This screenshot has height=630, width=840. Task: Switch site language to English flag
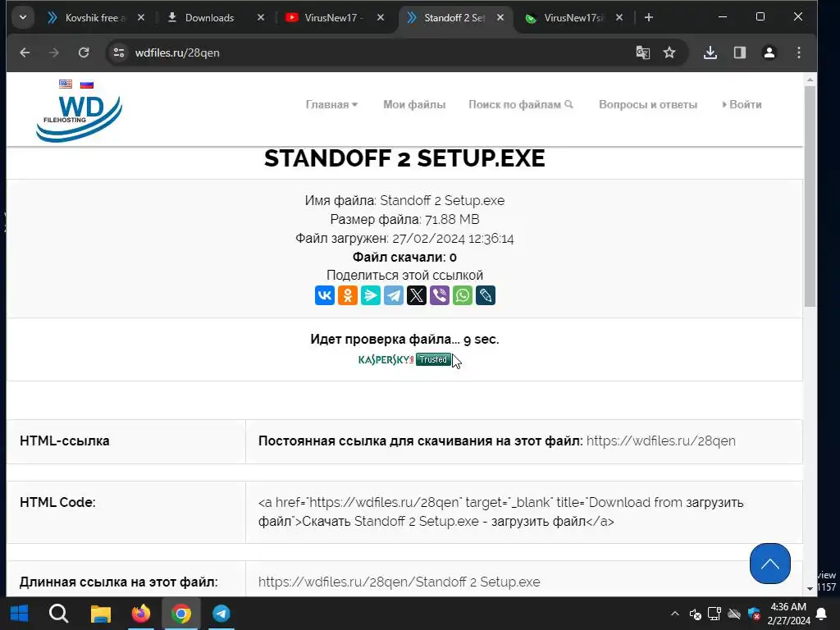(66, 84)
